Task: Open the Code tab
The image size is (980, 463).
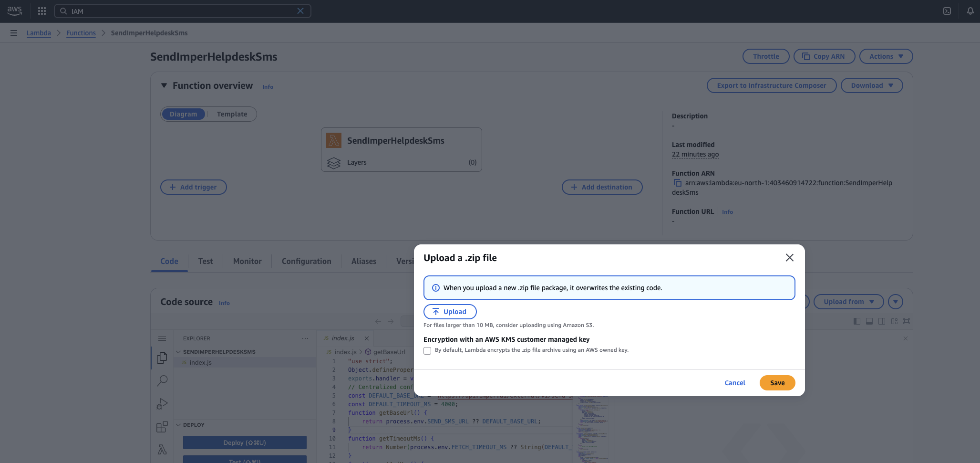Action: [x=169, y=261]
